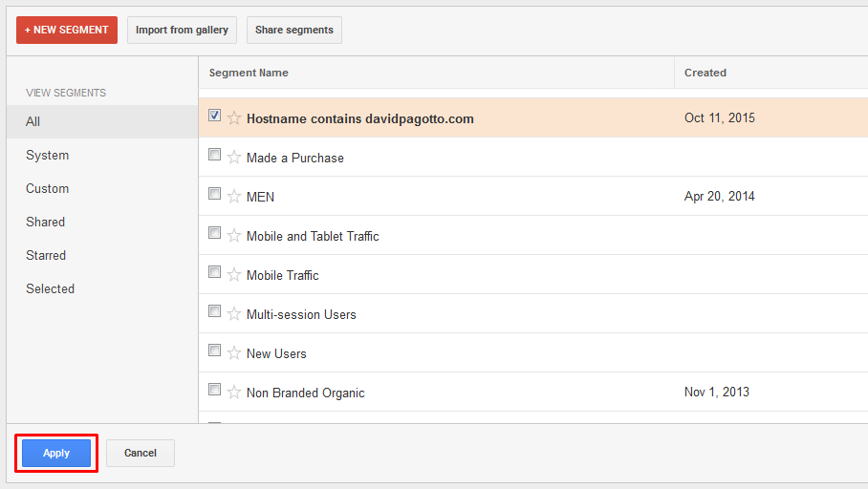868x489 pixels.
Task: Tick the New Users checkbox
Action: pyautogui.click(x=214, y=351)
